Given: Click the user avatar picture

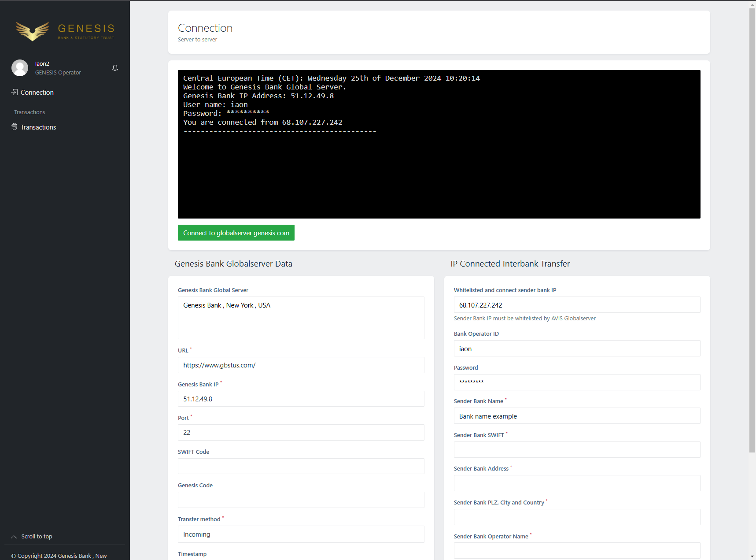Looking at the screenshot, I should [x=20, y=68].
